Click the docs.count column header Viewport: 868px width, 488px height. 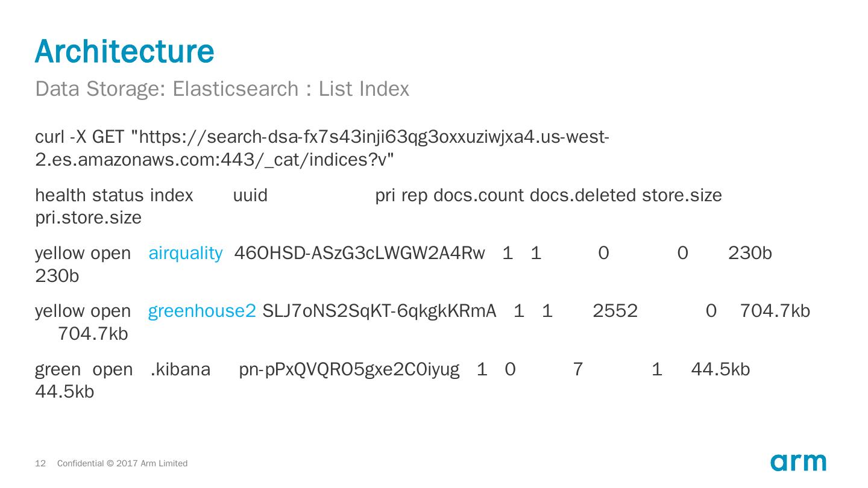[x=479, y=196]
